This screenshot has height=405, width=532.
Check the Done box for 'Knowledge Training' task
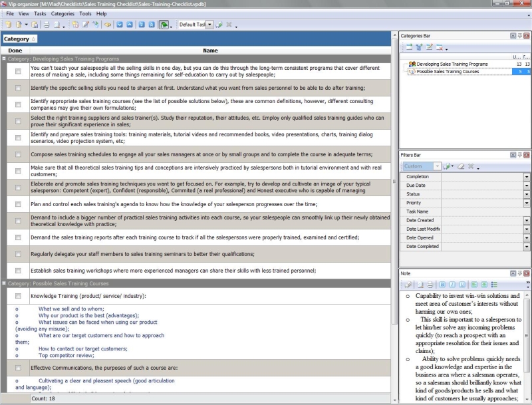pos(18,296)
